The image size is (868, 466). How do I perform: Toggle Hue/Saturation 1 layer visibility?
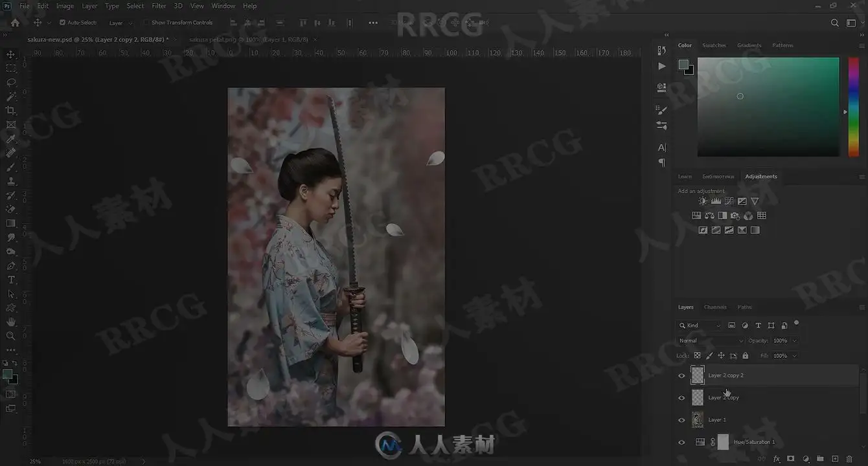(x=681, y=442)
